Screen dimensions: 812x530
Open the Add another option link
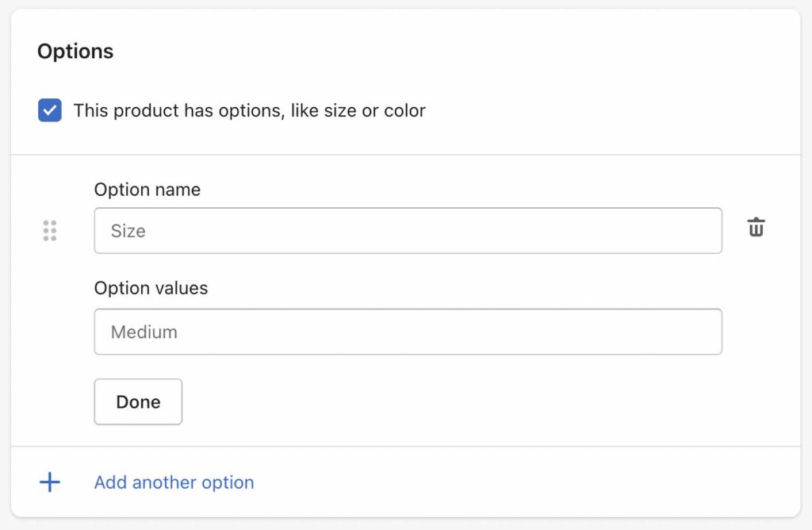coord(174,482)
